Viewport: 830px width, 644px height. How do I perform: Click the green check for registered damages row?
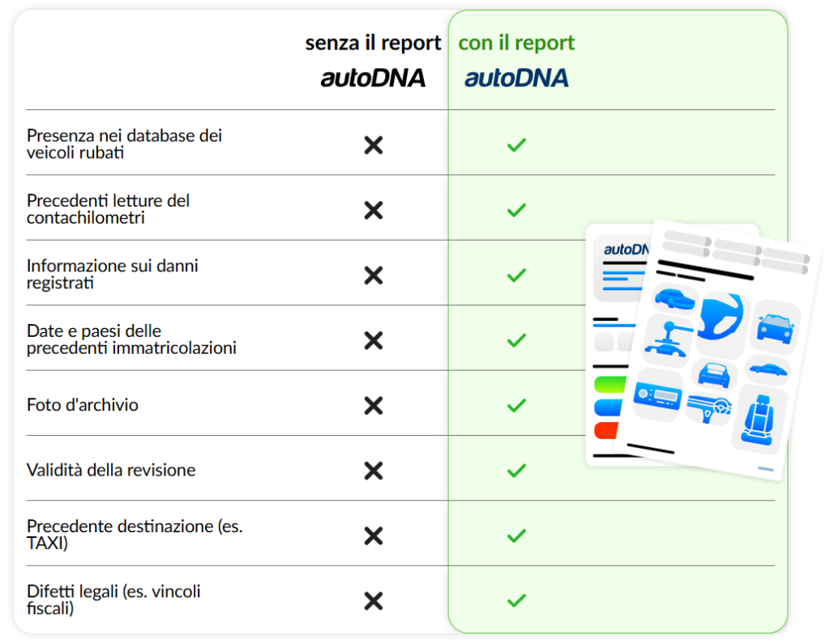click(516, 275)
